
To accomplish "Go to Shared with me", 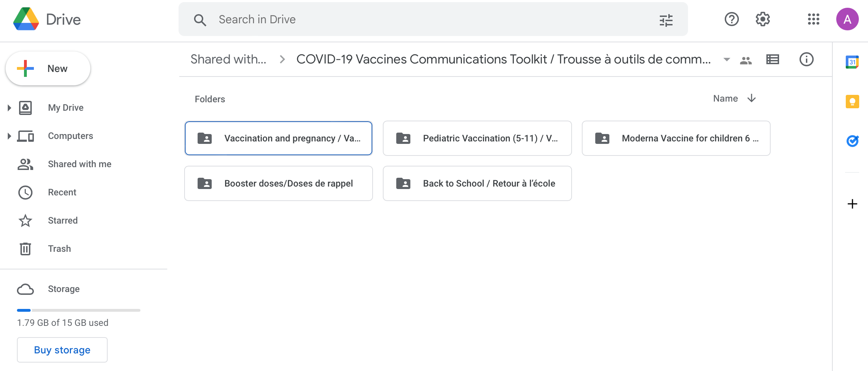I will pos(79,164).
